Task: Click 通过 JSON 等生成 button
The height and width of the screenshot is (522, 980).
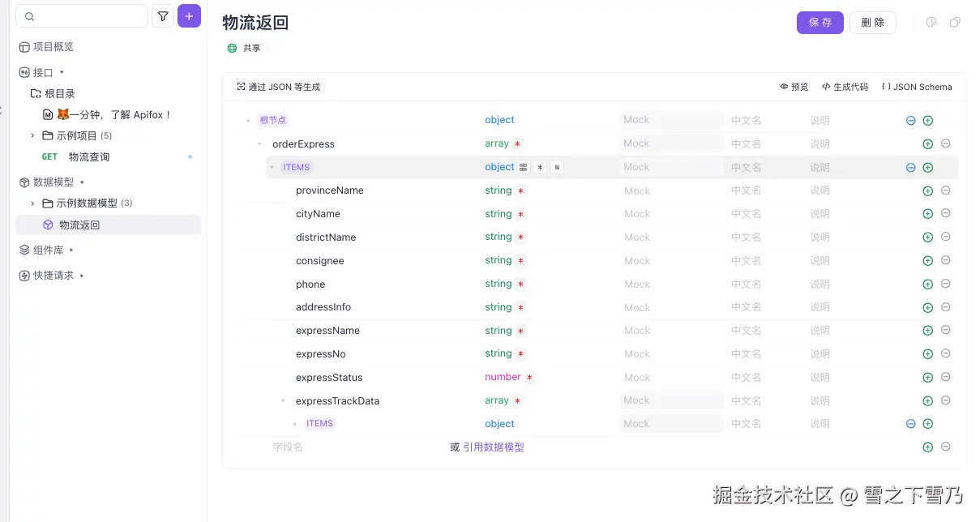Action: tap(278, 87)
